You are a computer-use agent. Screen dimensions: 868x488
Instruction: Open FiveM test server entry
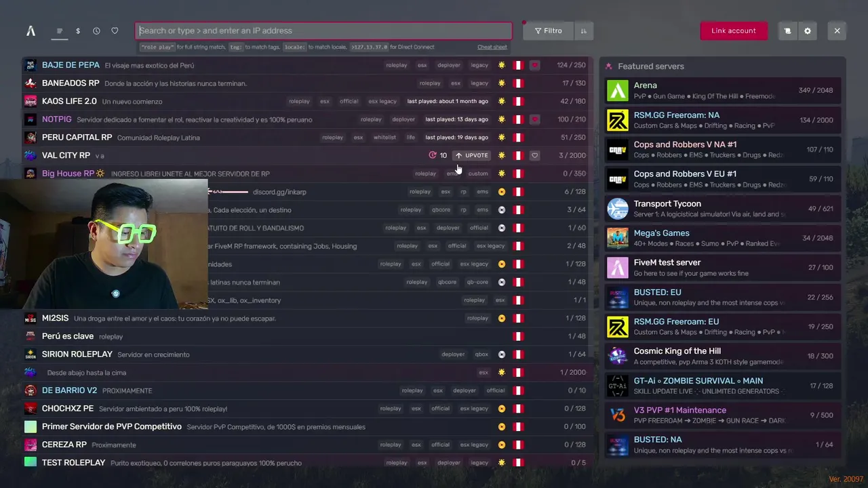(x=723, y=268)
